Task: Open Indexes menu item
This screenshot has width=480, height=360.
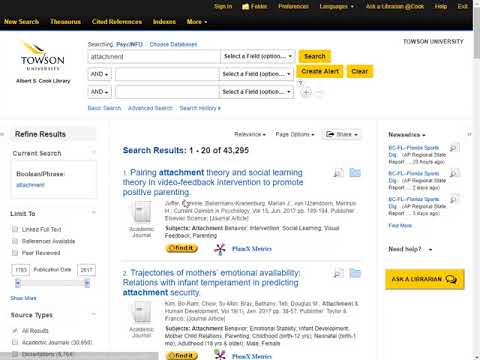Action: click(164, 22)
